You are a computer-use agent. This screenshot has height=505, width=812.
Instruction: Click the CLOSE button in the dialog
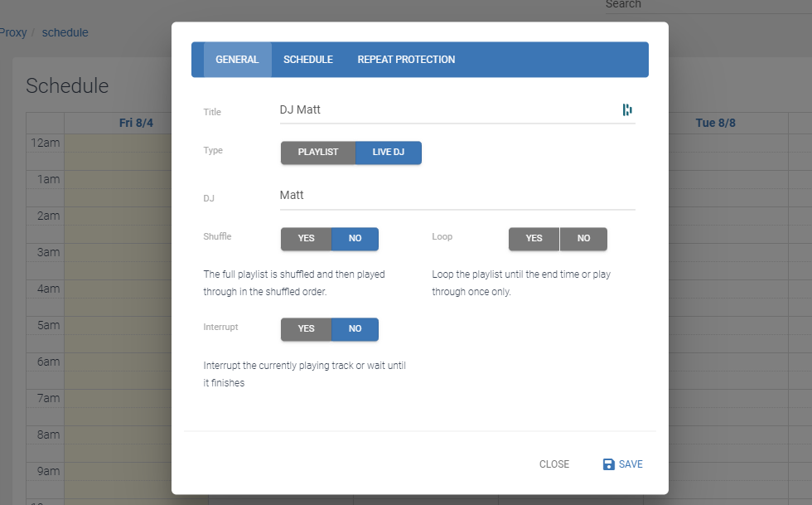[x=554, y=464]
